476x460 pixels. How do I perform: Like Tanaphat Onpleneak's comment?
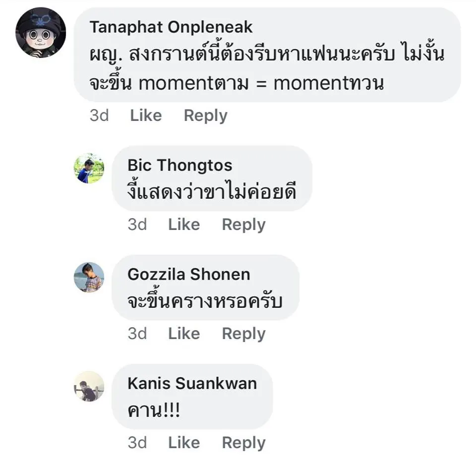tap(146, 115)
